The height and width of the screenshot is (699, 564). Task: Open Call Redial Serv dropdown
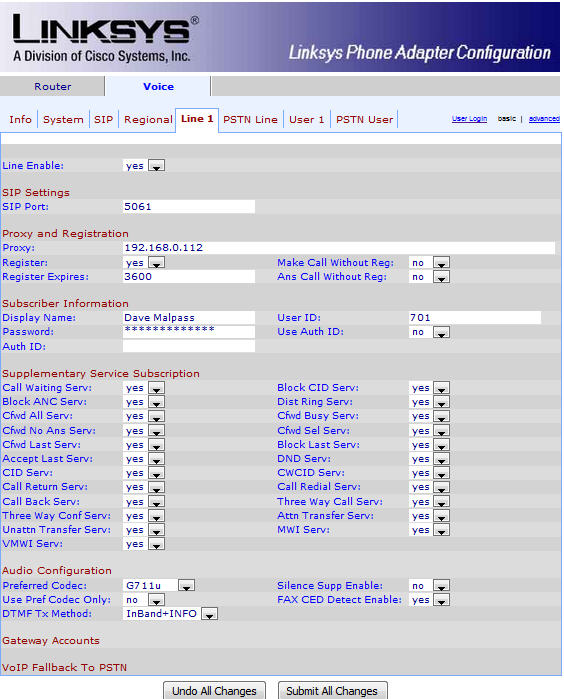coord(429,487)
